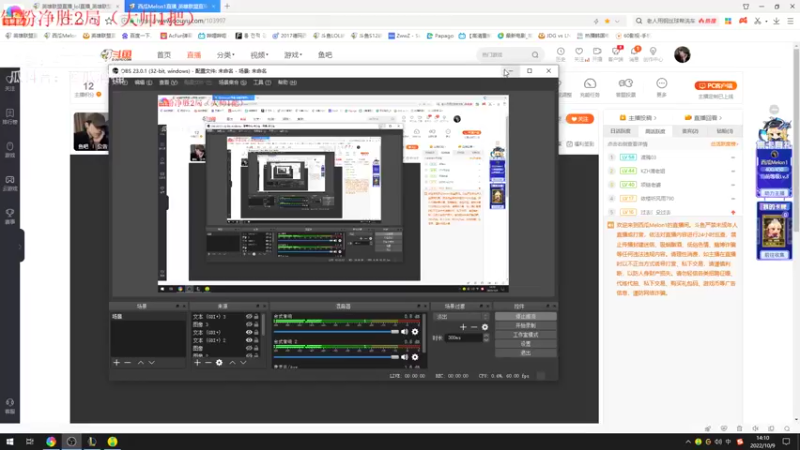The image size is (800, 450).
Task: Toggle visibility eye for 图像 3 source
Action: pos(249,324)
